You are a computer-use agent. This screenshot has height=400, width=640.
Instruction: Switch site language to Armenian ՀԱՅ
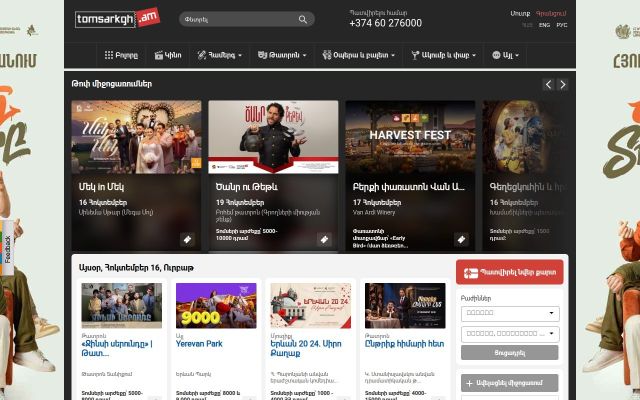(x=527, y=25)
